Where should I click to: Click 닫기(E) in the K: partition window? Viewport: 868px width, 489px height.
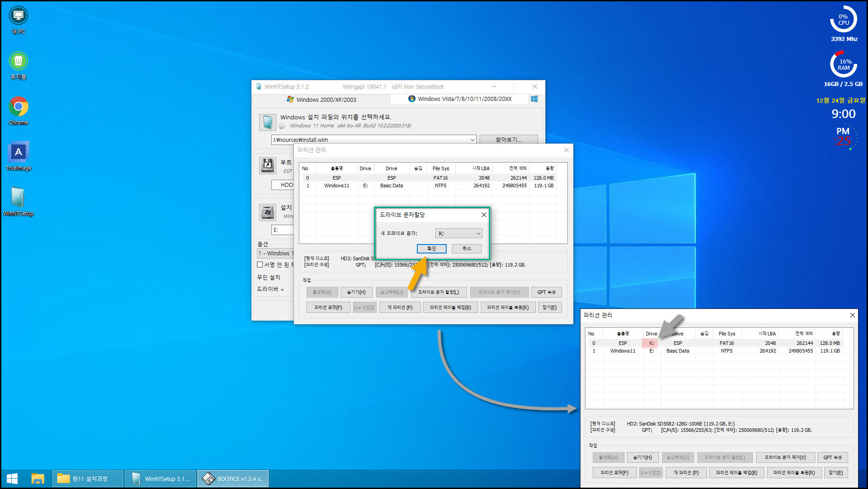click(x=836, y=473)
